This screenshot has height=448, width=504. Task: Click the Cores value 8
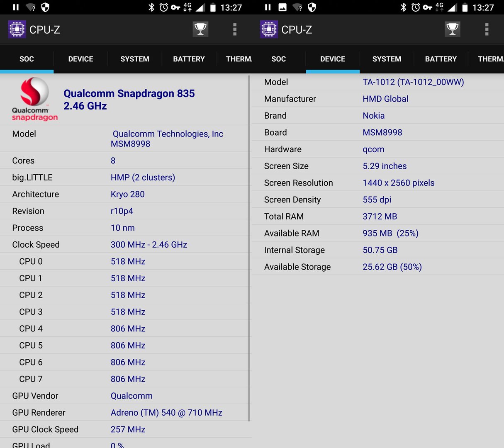pyautogui.click(x=113, y=161)
